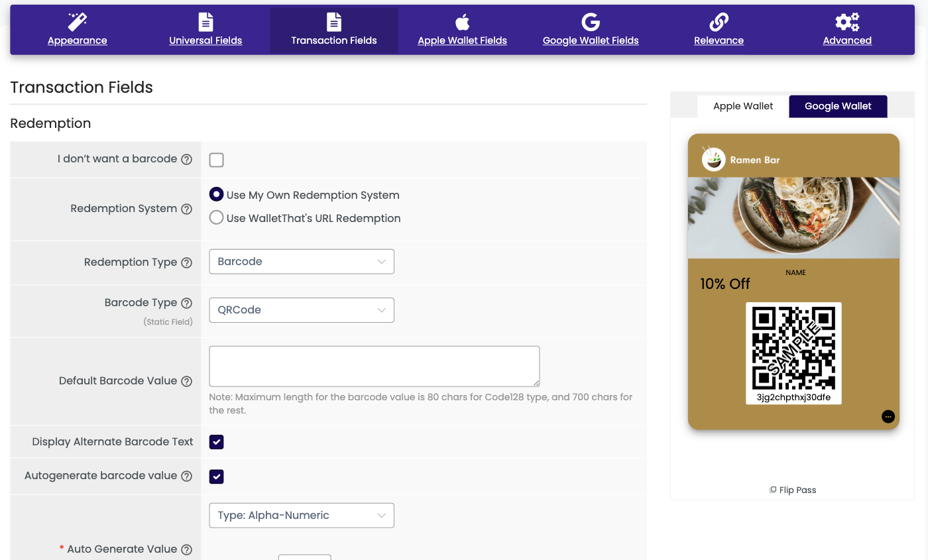Click the Appearance magic wand icon
The height and width of the screenshot is (560, 928).
[78, 22]
